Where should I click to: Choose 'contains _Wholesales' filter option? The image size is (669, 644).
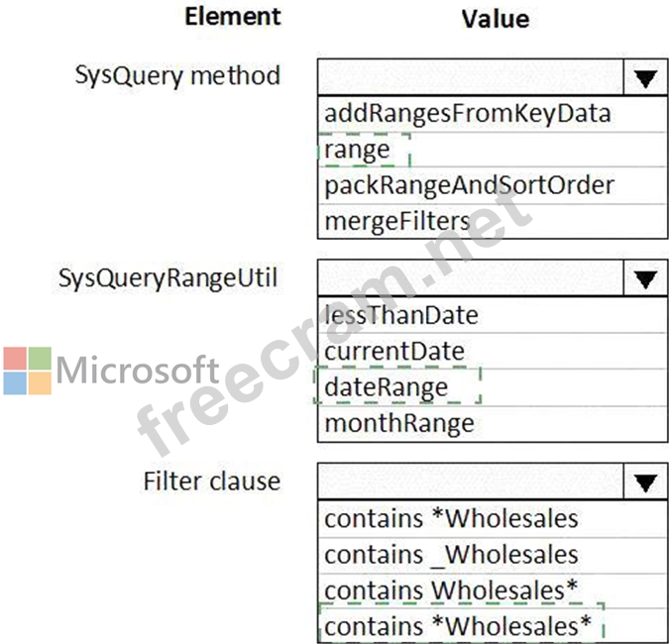pyautogui.click(x=451, y=554)
